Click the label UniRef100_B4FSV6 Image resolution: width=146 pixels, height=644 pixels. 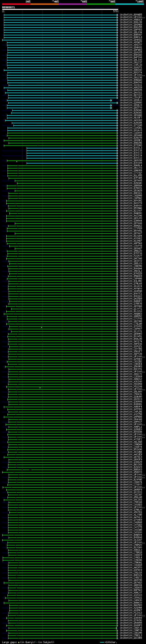click(131, 57)
